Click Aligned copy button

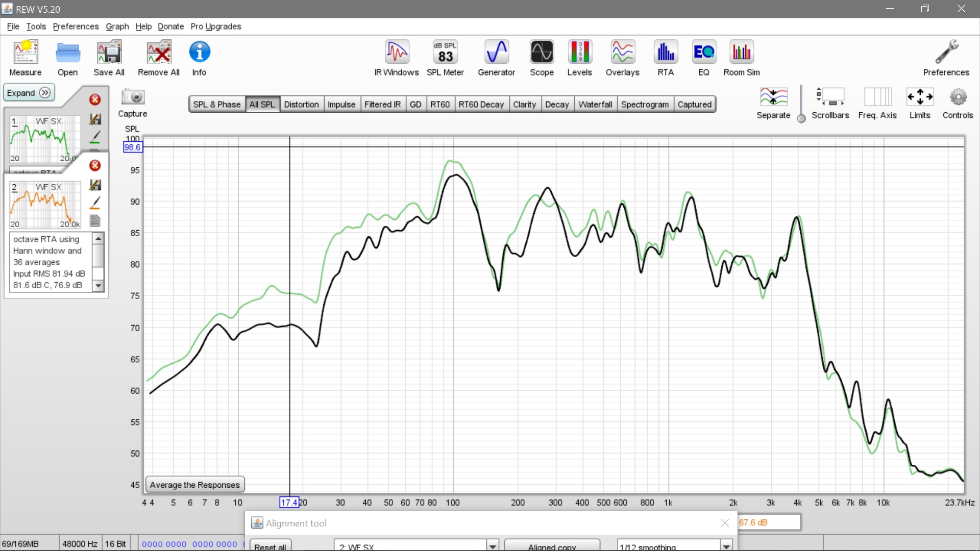[552, 545]
